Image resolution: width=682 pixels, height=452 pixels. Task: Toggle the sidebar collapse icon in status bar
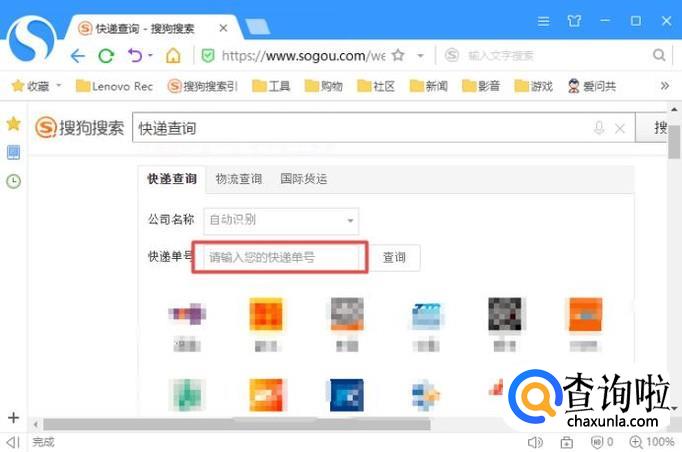13,442
